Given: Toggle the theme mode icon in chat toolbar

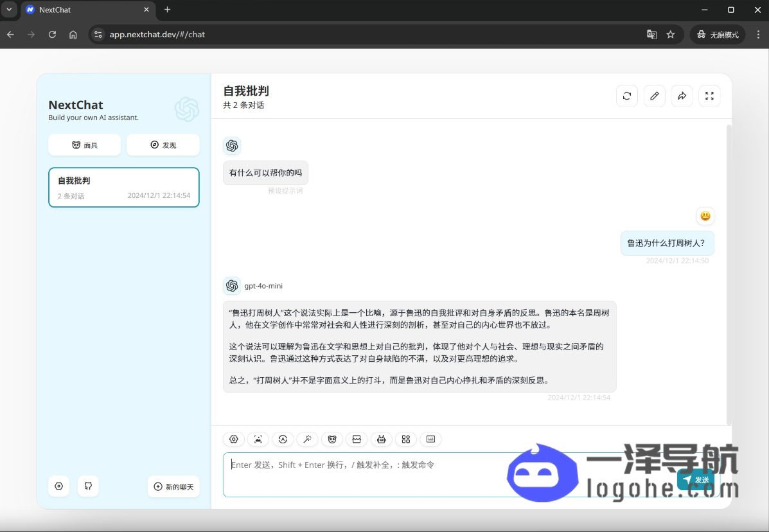Looking at the screenshot, I should [283, 439].
